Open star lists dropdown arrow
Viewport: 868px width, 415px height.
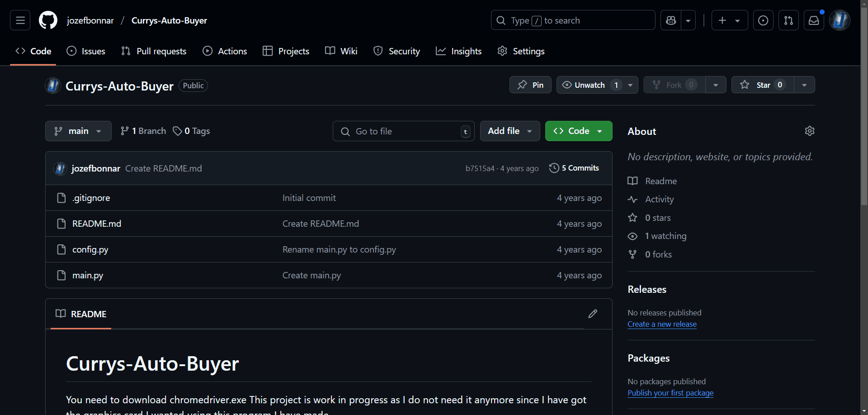pos(804,85)
